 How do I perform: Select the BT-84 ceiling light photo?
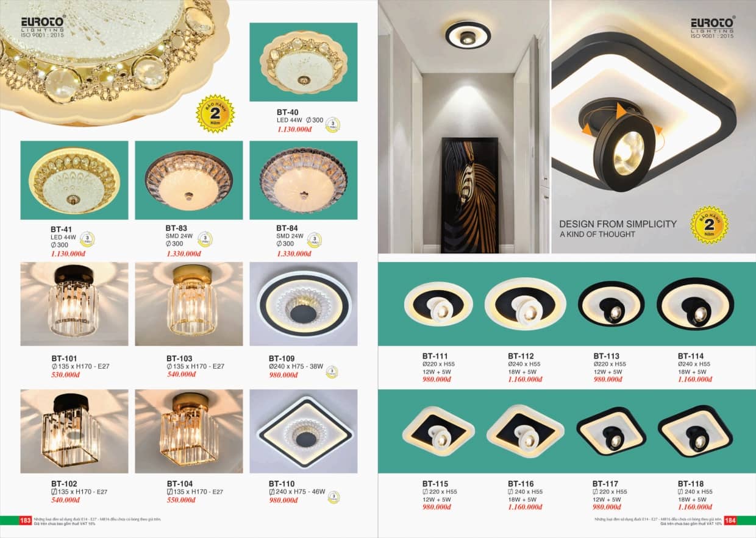coord(304,180)
